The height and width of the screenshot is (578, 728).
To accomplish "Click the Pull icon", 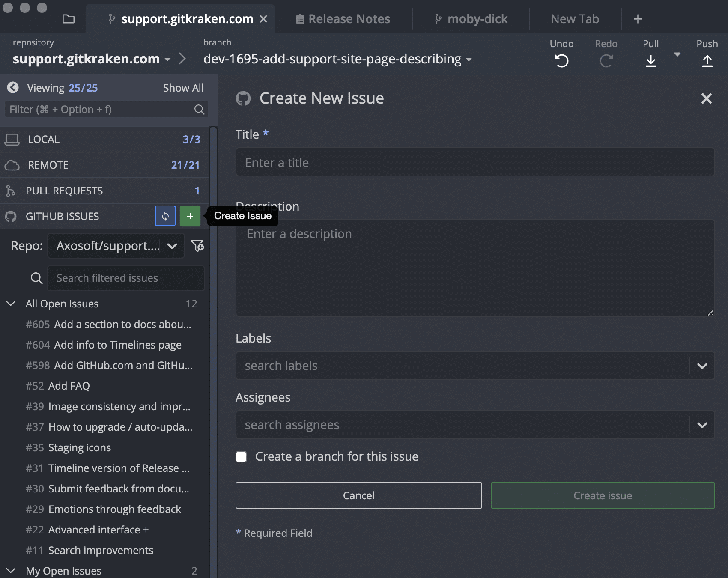I will tap(650, 61).
